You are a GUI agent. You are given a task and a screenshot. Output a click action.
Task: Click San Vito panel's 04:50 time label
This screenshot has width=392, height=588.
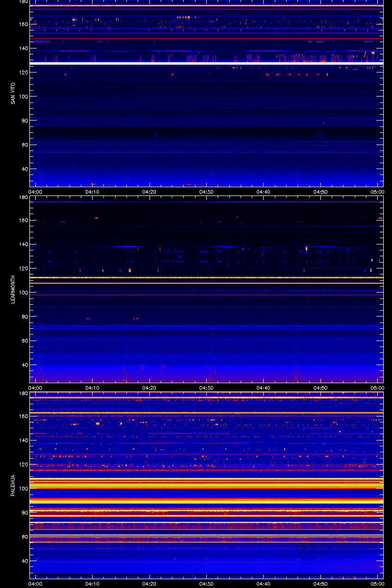tap(320, 192)
